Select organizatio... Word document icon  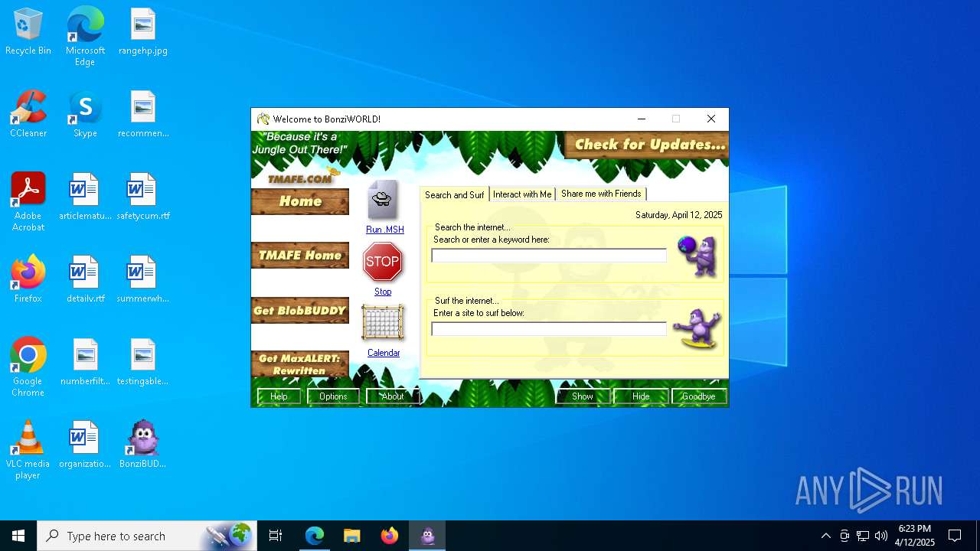[85, 445]
